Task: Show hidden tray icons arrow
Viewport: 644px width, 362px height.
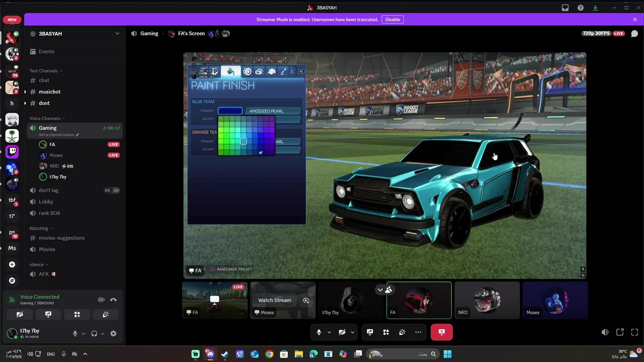Action: click(x=85, y=354)
